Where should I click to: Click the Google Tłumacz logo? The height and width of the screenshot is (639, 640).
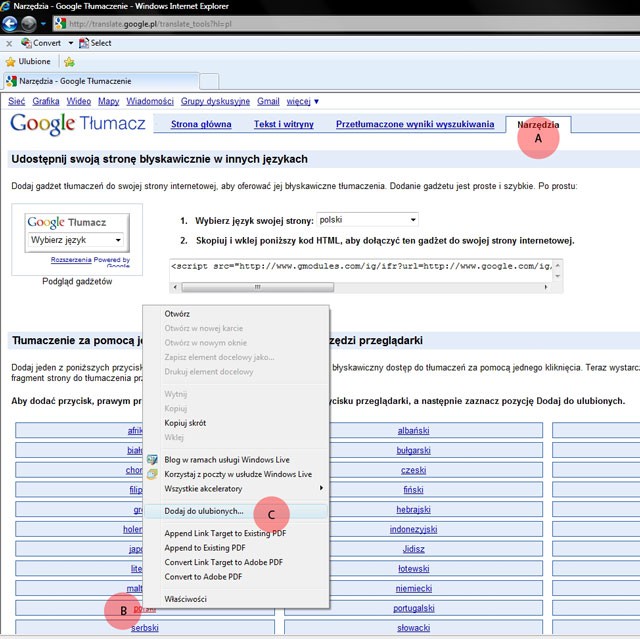point(78,124)
